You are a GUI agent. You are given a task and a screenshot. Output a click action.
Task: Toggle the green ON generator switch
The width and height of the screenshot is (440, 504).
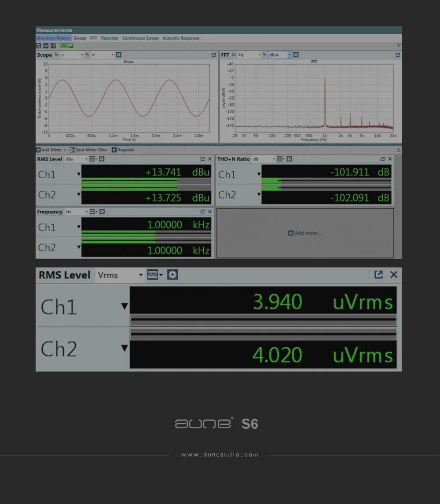click(x=66, y=46)
